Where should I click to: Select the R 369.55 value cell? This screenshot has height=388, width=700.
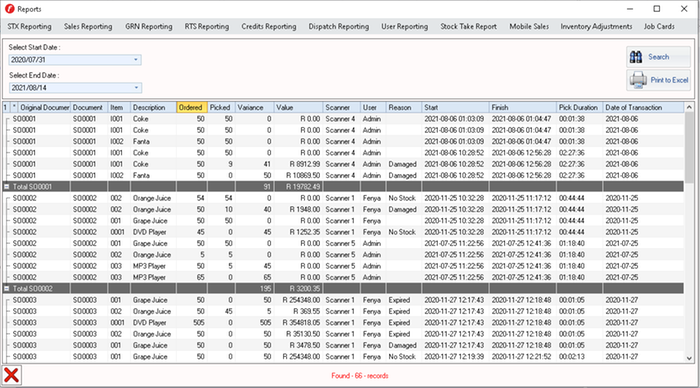point(298,311)
